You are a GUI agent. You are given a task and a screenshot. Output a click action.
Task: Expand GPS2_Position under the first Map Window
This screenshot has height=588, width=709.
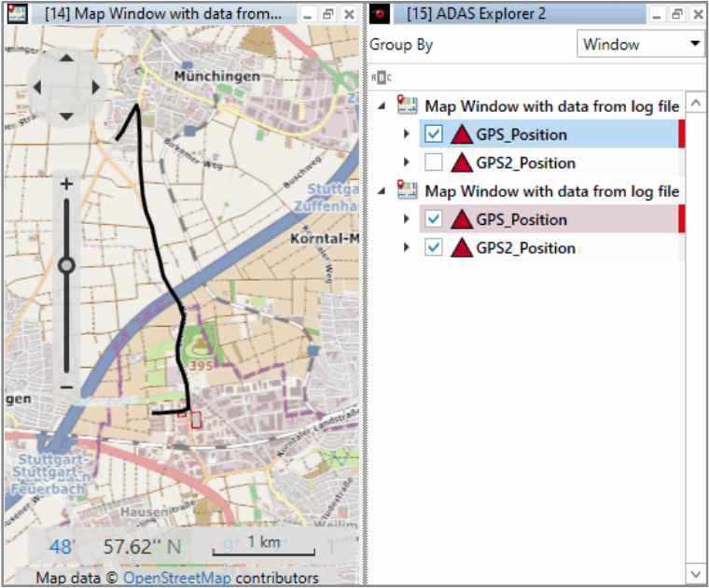pyautogui.click(x=406, y=161)
